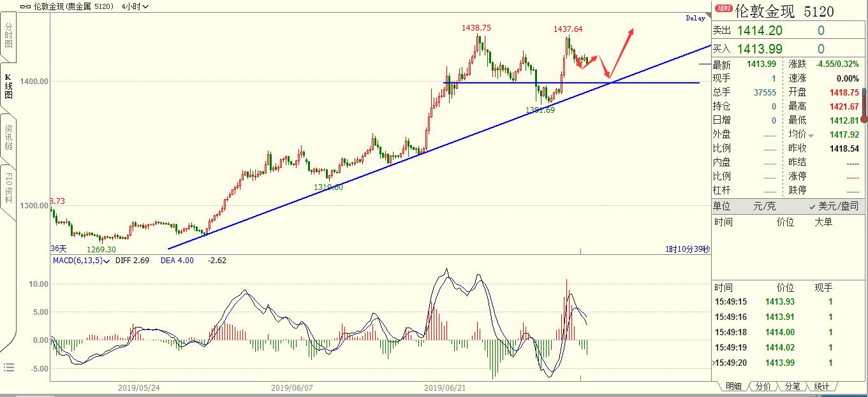Click the list menu icon at bottom-left
868x397 pixels.
click(9, 367)
